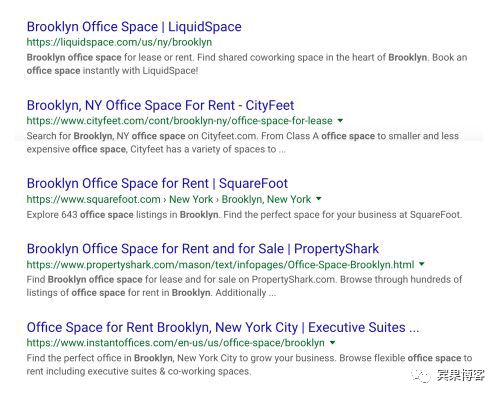
Task: Expand dropdown arrow next to squarefoot.com breadcrumb
Action: pyautogui.click(x=319, y=199)
